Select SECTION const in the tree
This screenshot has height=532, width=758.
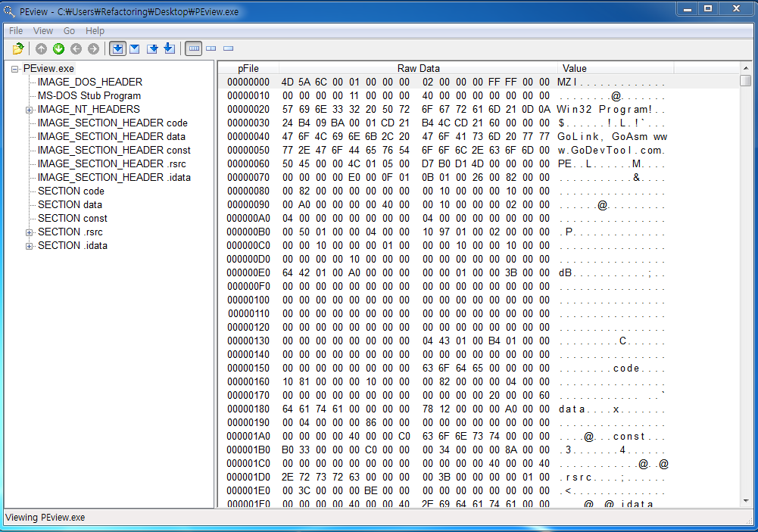73,219
